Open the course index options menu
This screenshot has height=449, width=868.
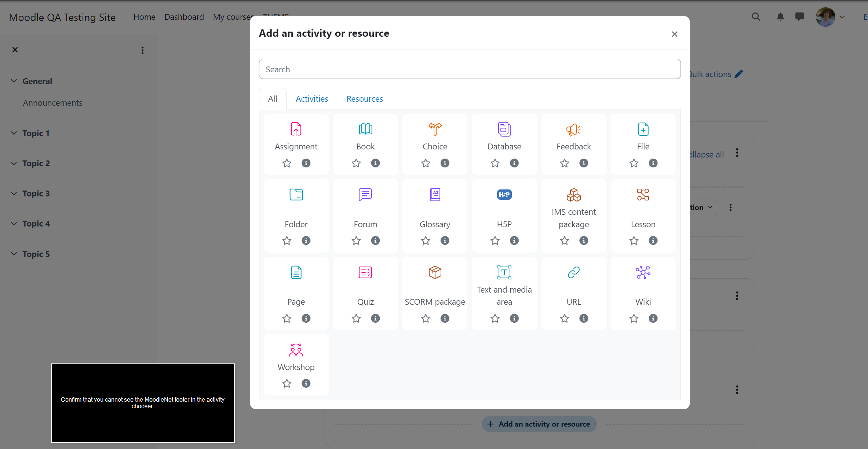pyautogui.click(x=142, y=50)
